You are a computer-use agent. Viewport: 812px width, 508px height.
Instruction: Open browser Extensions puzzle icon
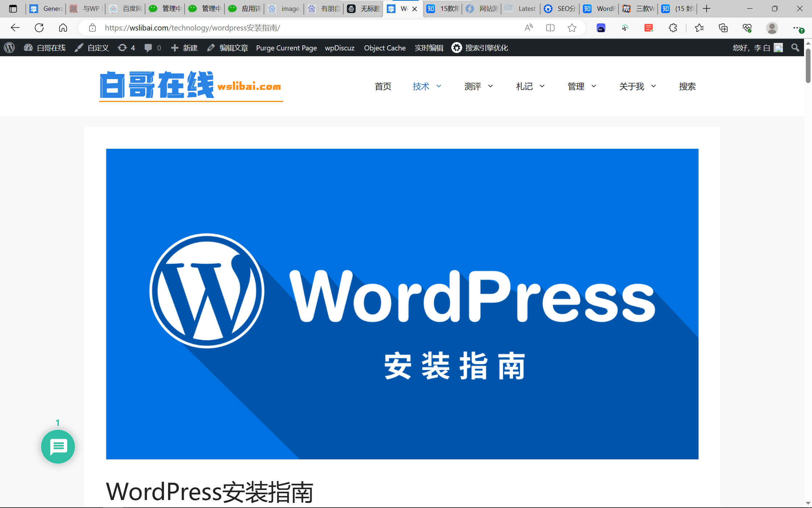pyautogui.click(x=673, y=28)
